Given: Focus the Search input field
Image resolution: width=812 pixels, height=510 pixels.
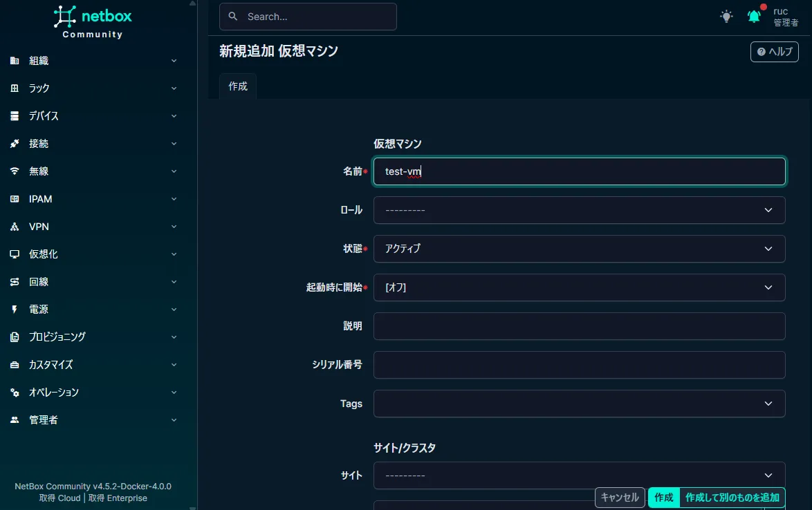Looking at the screenshot, I should [308, 17].
